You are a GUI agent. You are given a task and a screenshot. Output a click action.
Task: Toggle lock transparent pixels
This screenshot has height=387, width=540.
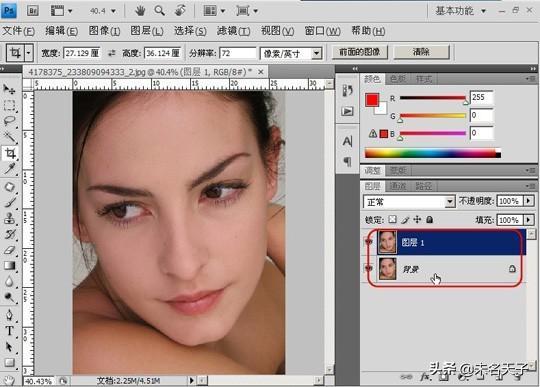[x=392, y=219]
